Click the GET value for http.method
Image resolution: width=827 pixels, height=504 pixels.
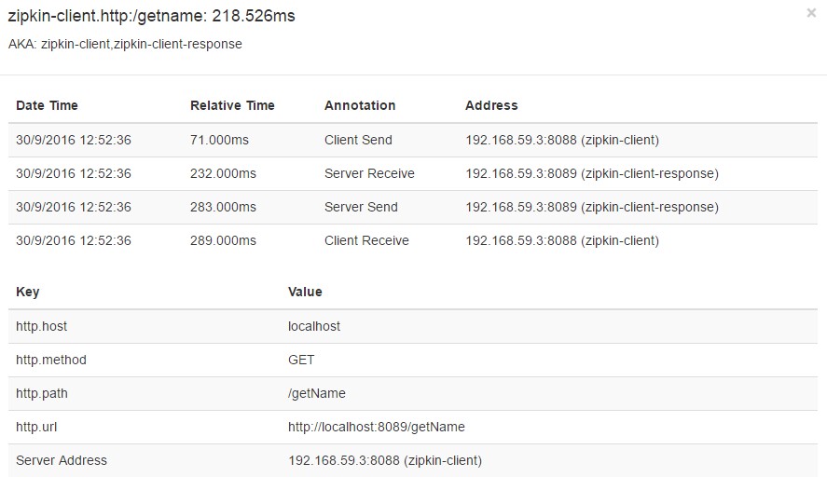tap(301, 361)
